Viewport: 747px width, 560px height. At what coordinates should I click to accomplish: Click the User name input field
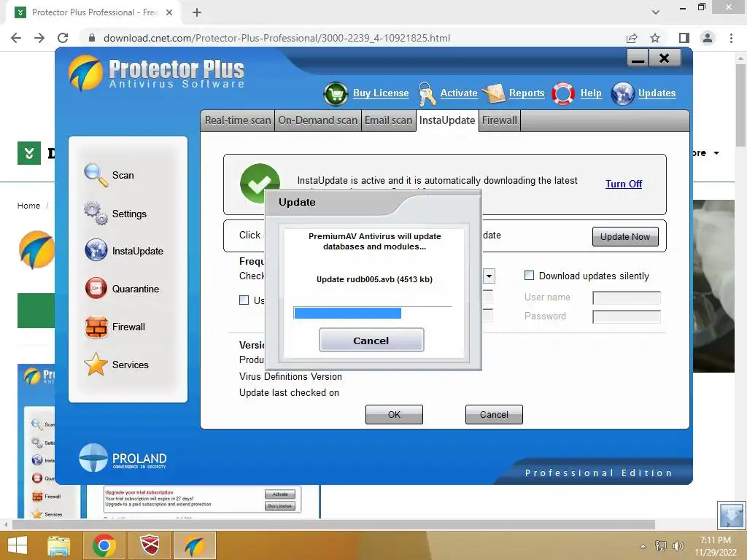[626, 297]
